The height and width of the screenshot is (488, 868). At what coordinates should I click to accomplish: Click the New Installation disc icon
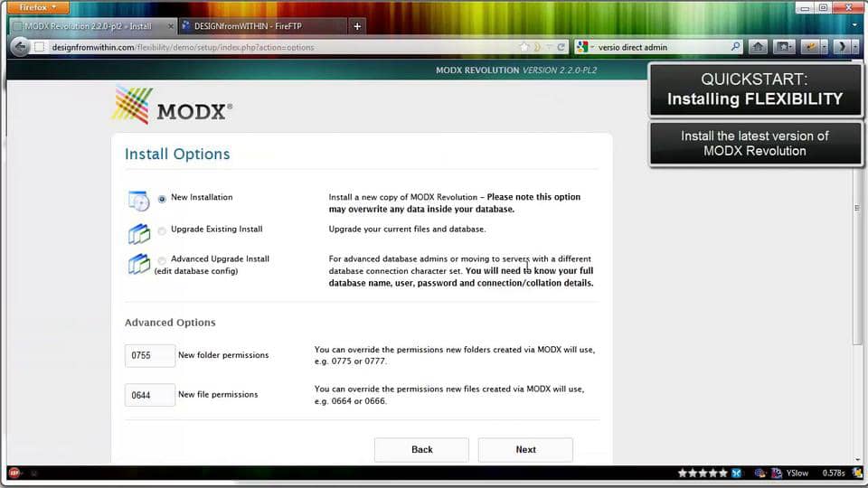click(138, 201)
